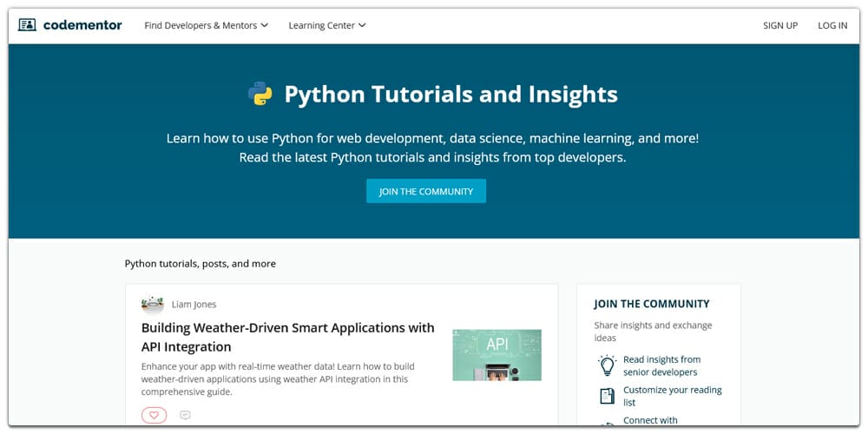
Task: Click the codementor logo icon
Action: [x=27, y=25]
